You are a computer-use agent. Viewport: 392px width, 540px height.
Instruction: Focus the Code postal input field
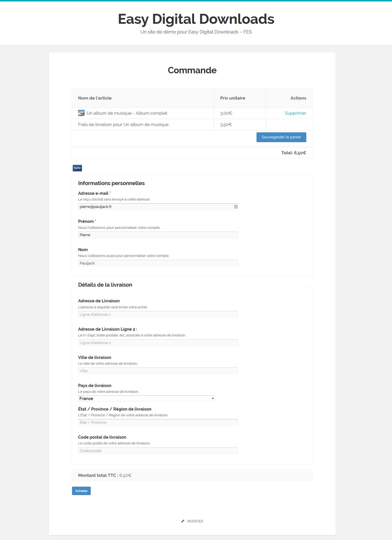click(x=158, y=451)
